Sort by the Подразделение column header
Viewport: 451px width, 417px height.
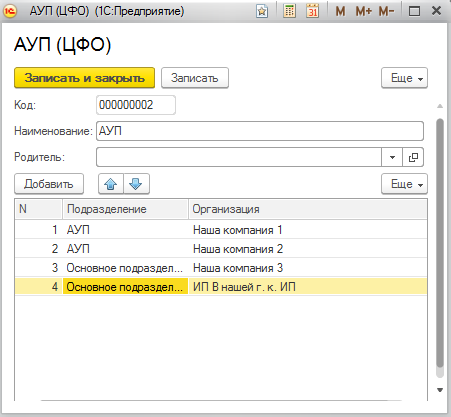click(125, 209)
